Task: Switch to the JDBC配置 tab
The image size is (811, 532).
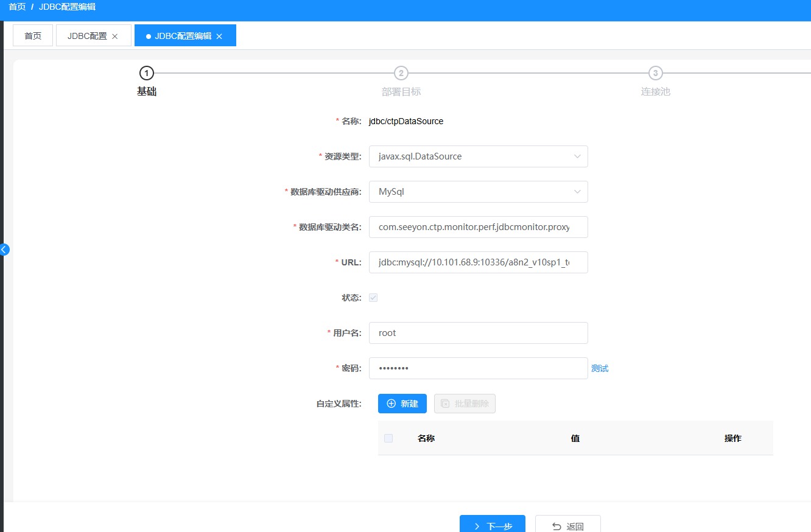Action: (87, 36)
